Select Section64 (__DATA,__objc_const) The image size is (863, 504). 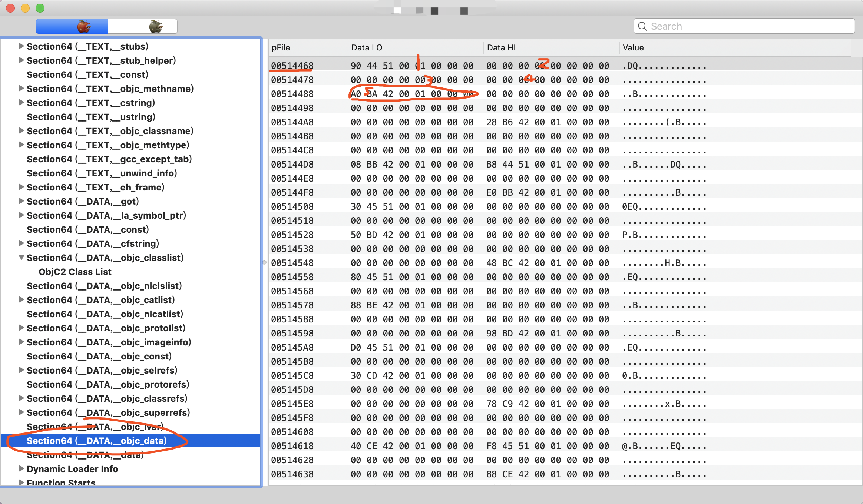coord(99,356)
